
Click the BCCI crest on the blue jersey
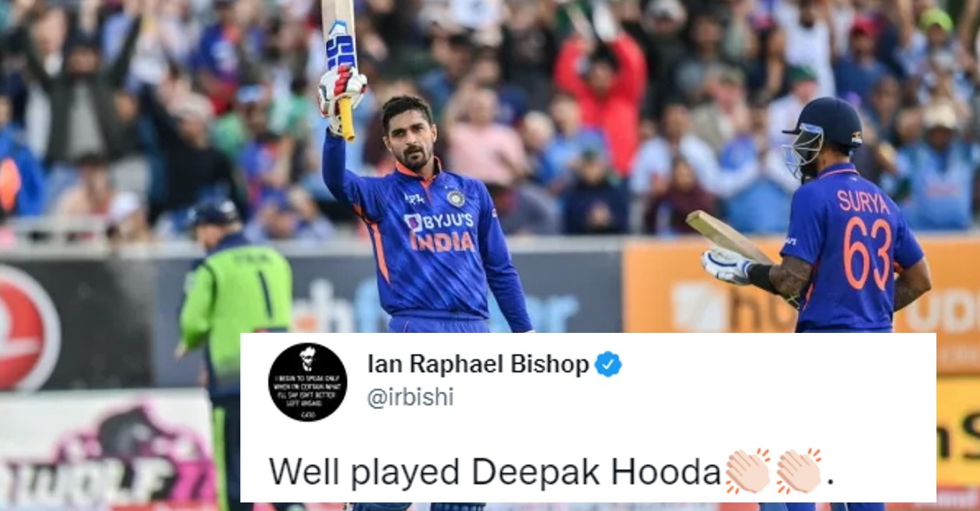tap(456, 198)
